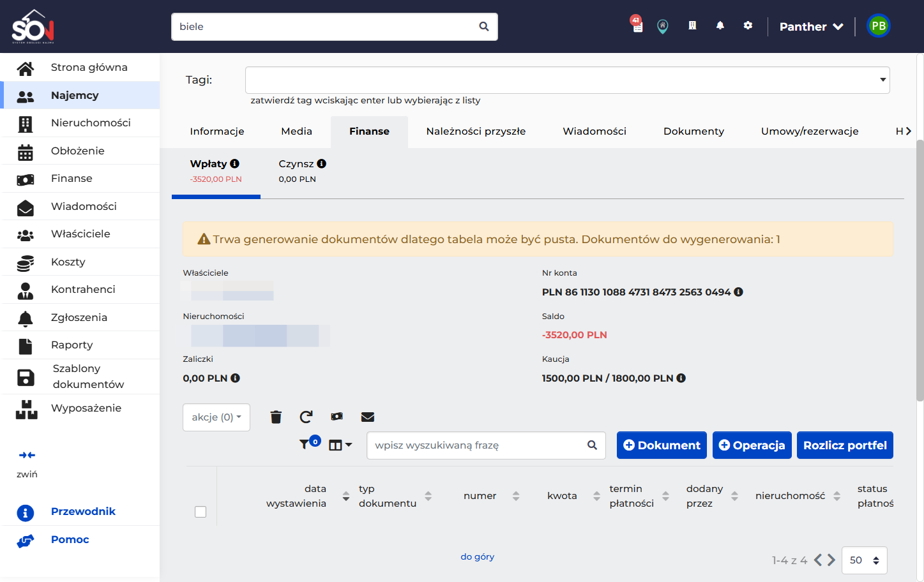Open the Dokumenty tab
Viewport: 924px width, 582px height.
pyautogui.click(x=693, y=131)
